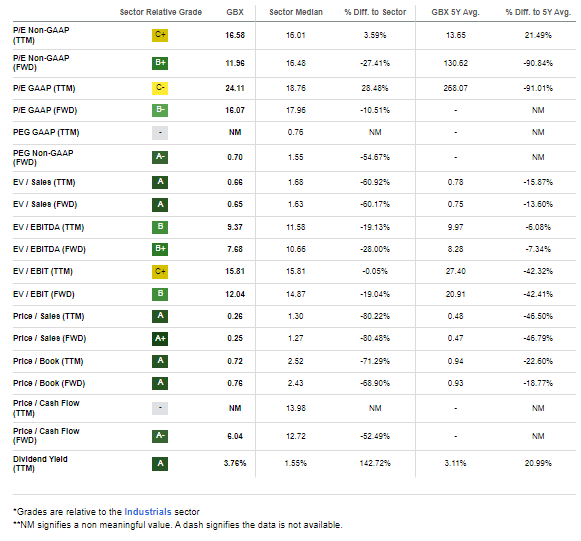Select the EV / EBIT (FWD) row label

point(44,294)
